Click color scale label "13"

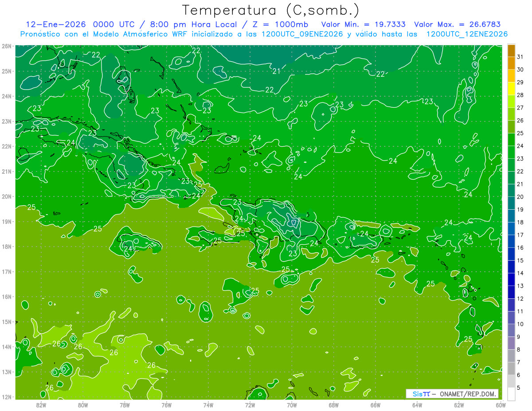(520, 286)
